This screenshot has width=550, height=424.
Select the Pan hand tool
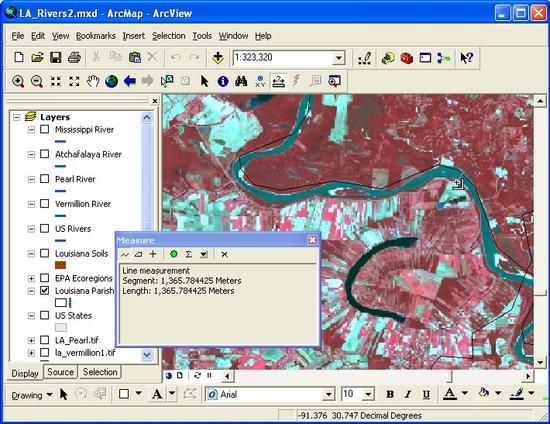pyautogui.click(x=93, y=81)
